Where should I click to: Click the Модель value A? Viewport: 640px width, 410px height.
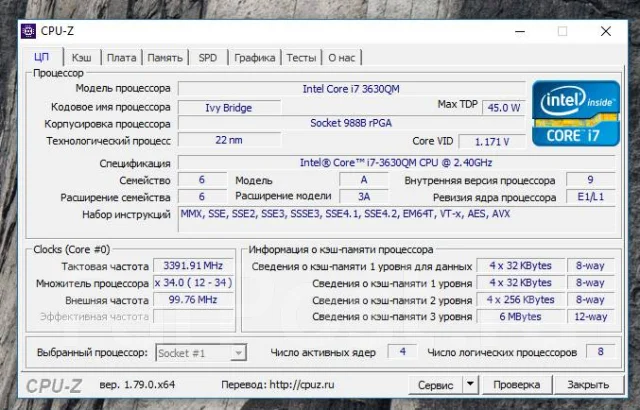tap(364, 180)
